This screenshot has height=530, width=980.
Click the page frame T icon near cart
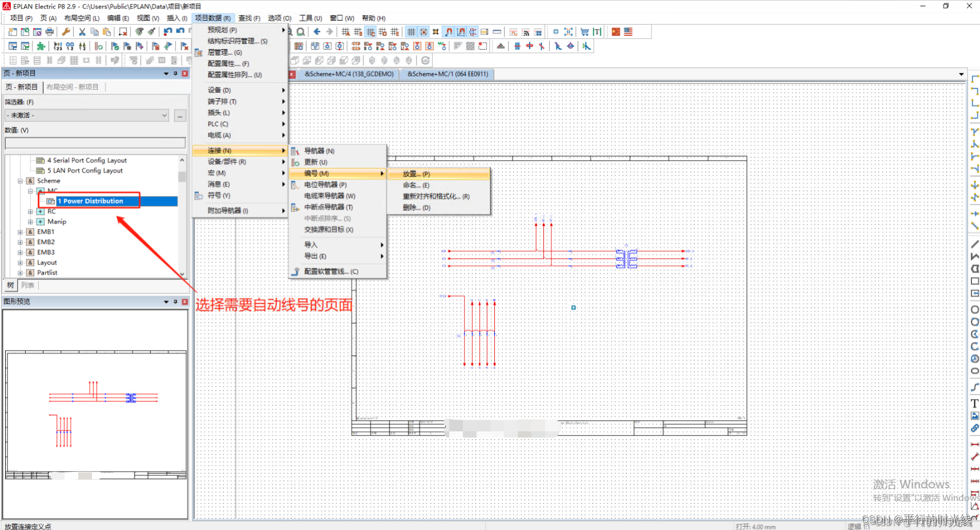point(597,32)
